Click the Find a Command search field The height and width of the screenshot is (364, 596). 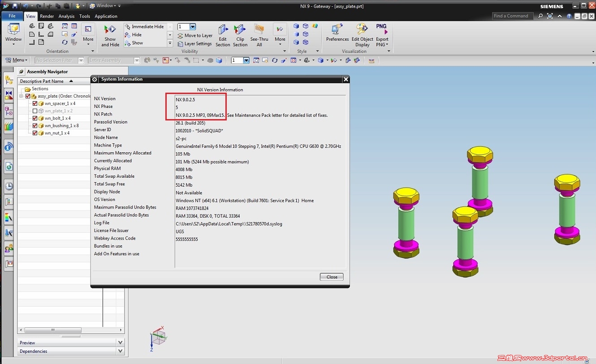tap(513, 16)
